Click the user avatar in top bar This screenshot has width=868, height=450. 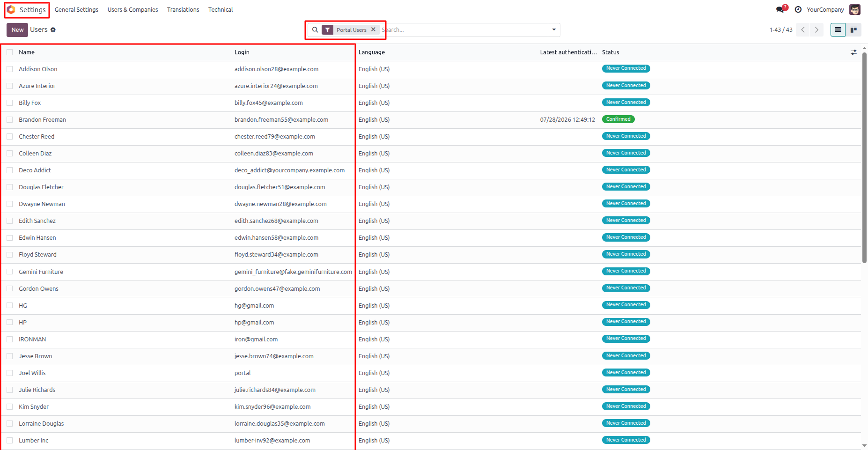[x=855, y=9]
